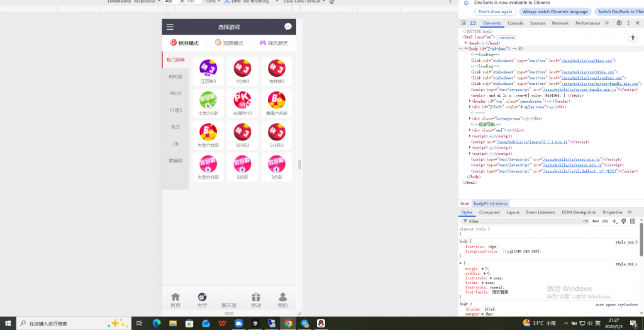
Task: Go to 首页 home in bottom nav
Action: pyautogui.click(x=175, y=300)
